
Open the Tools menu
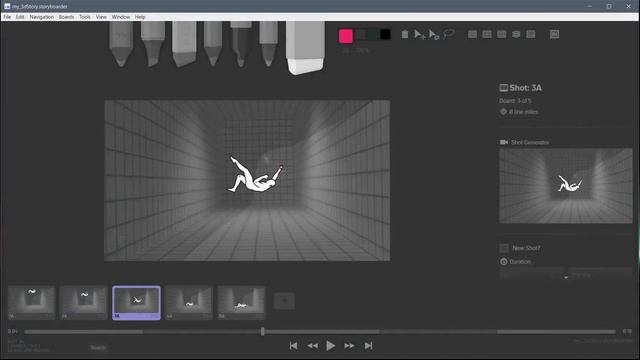tap(85, 17)
